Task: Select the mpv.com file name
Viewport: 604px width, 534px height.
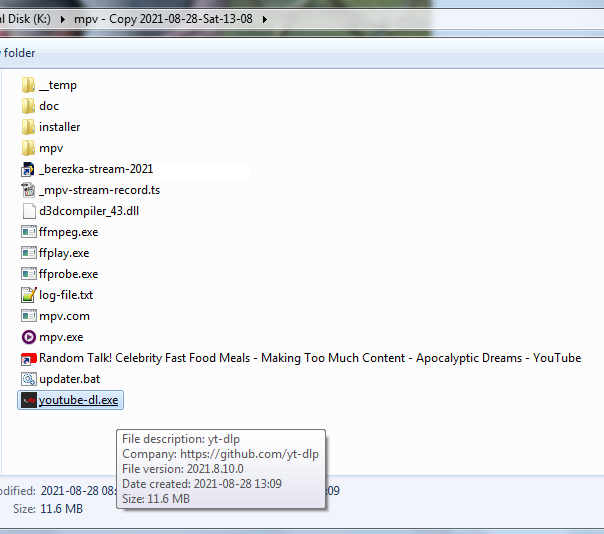Action: 64,316
